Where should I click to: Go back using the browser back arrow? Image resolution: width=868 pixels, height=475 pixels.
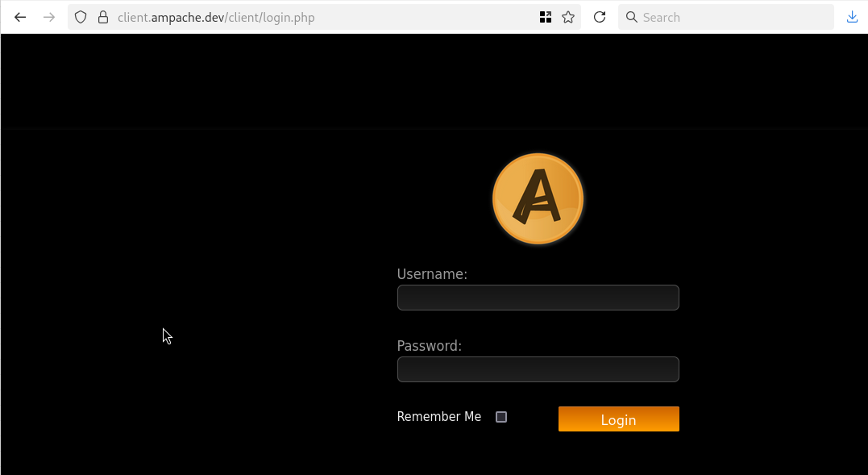pyautogui.click(x=20, y=17)
